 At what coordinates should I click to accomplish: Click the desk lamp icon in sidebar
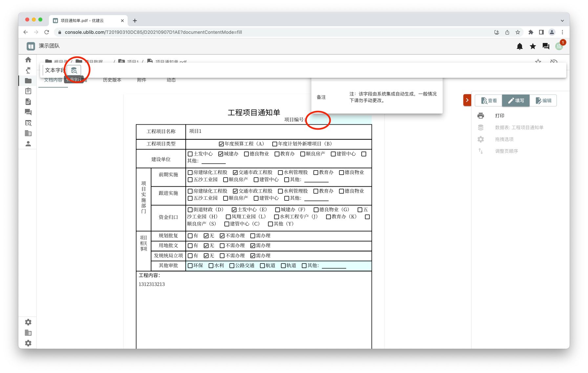pyautogui.click(x=28, y=70)
